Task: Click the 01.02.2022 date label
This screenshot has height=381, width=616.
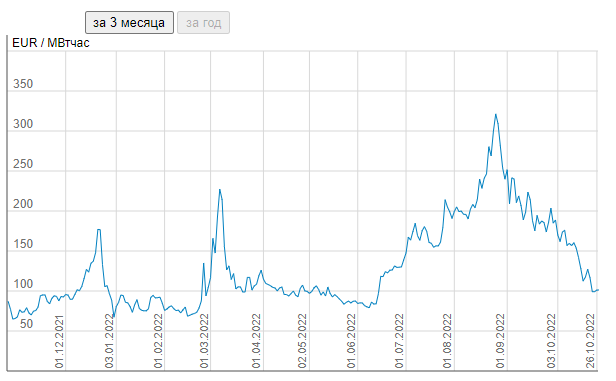Action: pyautogui.click(x=158, y=342)
